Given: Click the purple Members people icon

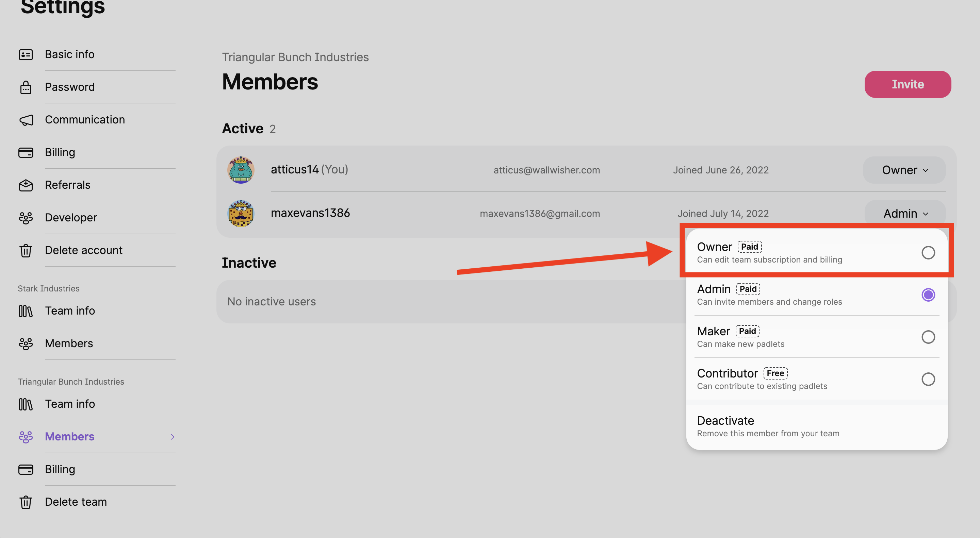Looking at the screenshot, I should coord(26,437).
